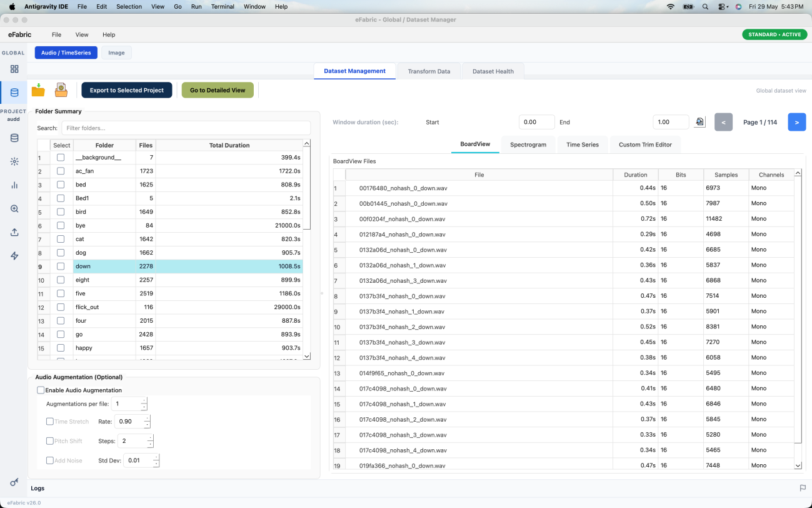Check the bird folder checkbox
The height and width of the screenshot is (508, 812).
[61, 212]
